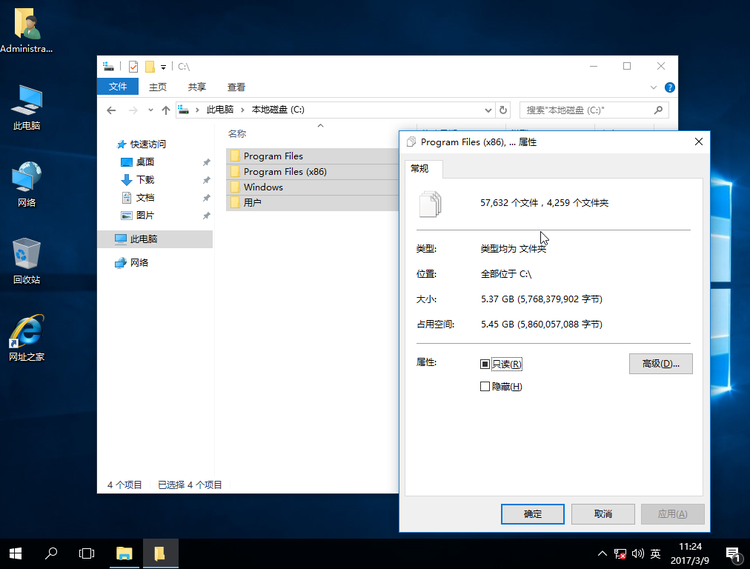750x569 pixels.
Task: Select the 网址之家 Internet Explorer shortcut
Action: pos(26,338)
